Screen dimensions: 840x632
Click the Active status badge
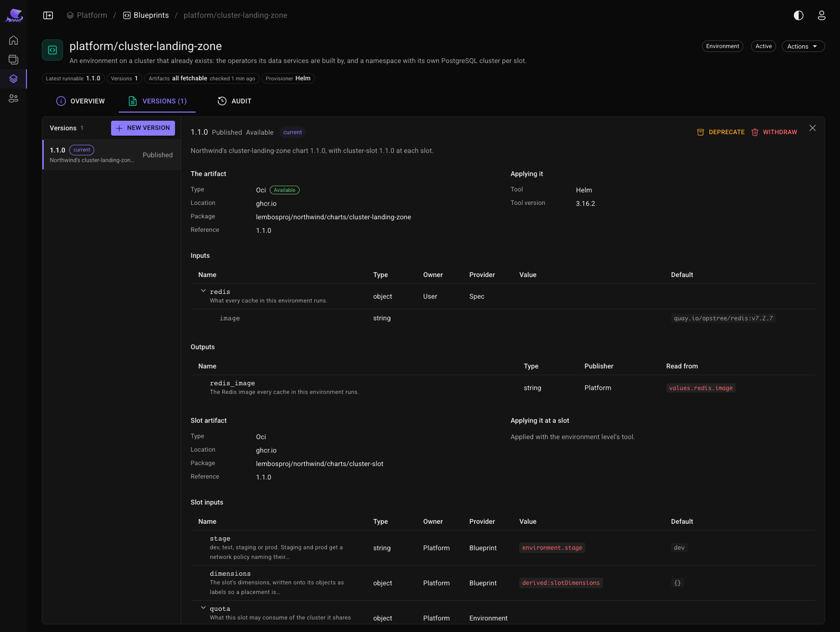point(764,46)
